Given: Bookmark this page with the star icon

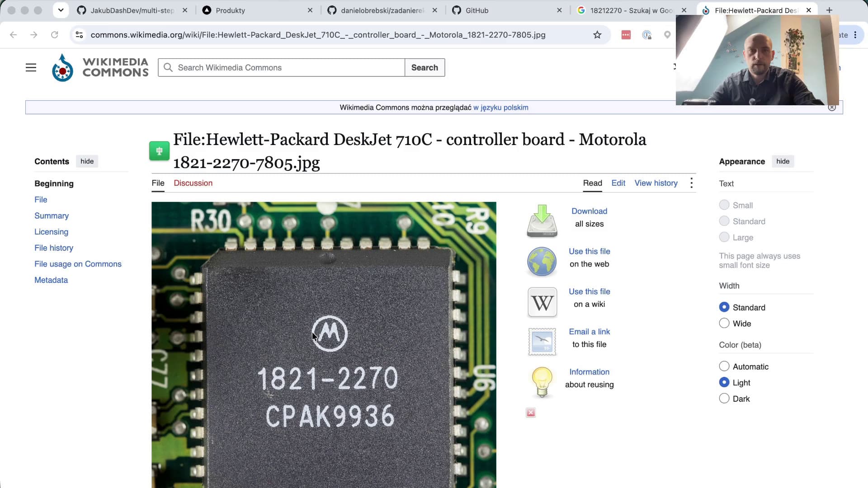Looking at the screenshot, I should [x=597, y=35].
